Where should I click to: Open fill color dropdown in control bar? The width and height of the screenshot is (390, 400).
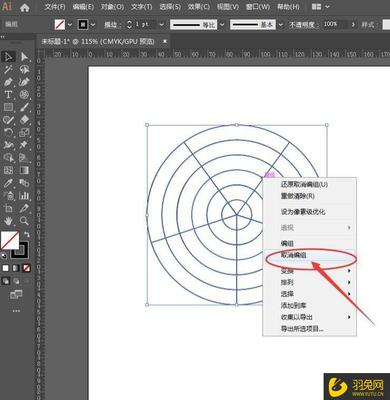pos(70,25)
